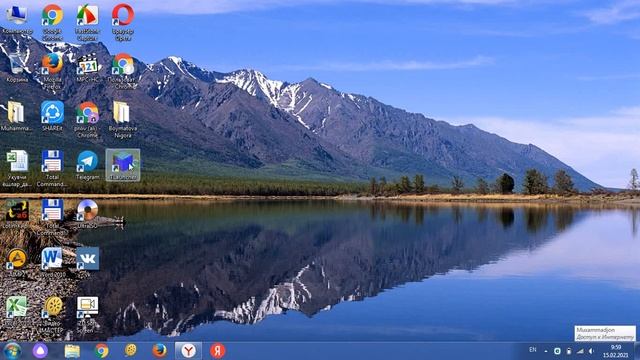Screen dimensions: 640x360
Task: Launch the Google Chrome desktop shortcut
Action: pyautogui.click(x=52, y=22)
